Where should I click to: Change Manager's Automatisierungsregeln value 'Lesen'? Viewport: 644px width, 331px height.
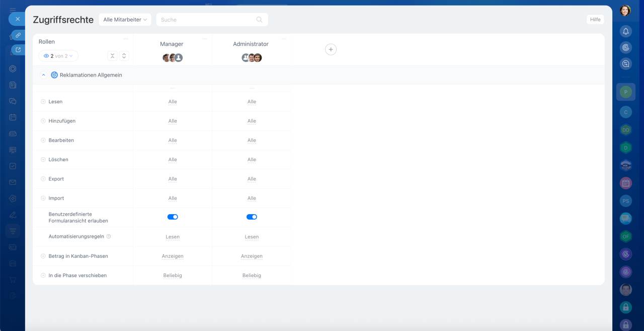pyautogui.click(x=173, y=237)
